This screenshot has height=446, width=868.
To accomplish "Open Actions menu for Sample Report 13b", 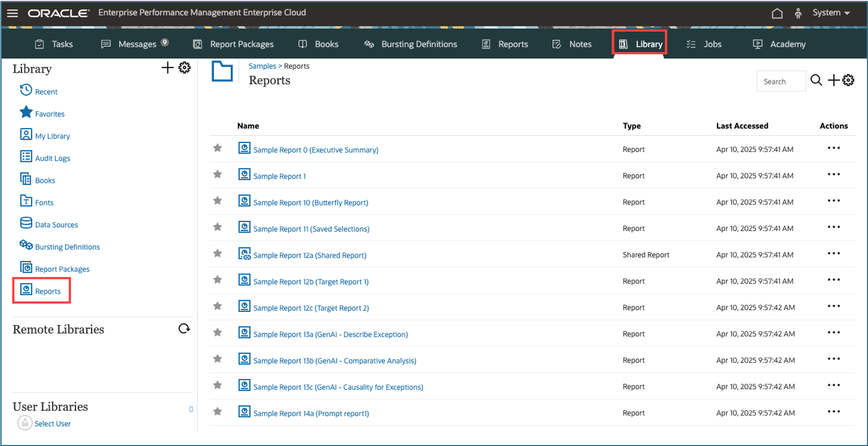I will tap(834, 358).
